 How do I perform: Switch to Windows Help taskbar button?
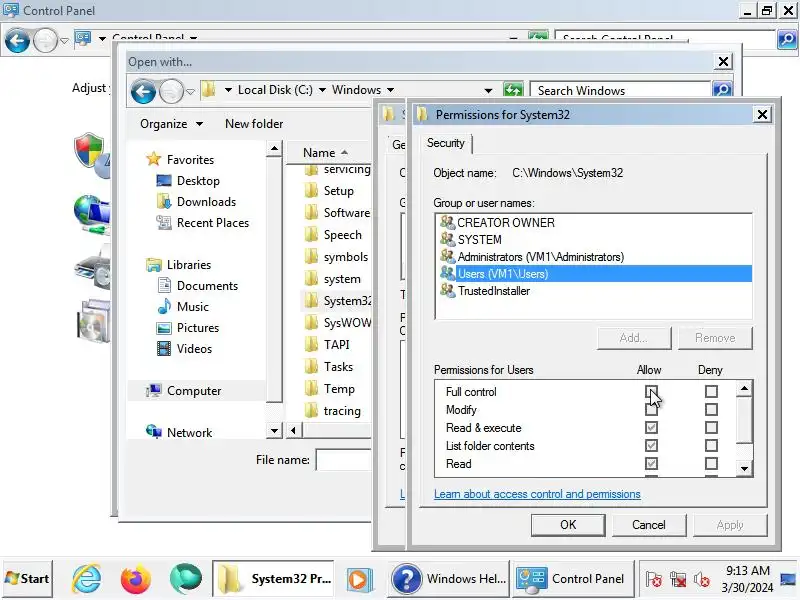pos(449,579)
